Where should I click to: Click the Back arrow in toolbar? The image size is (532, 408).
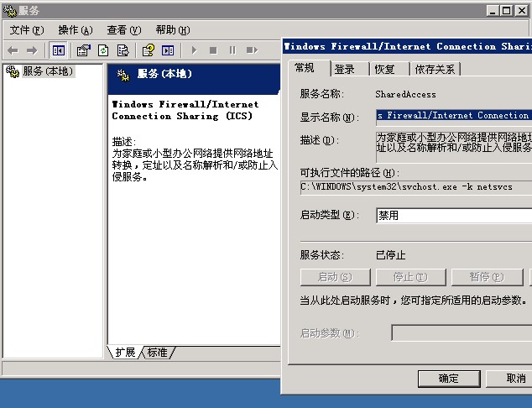click(x=13, y=50)
